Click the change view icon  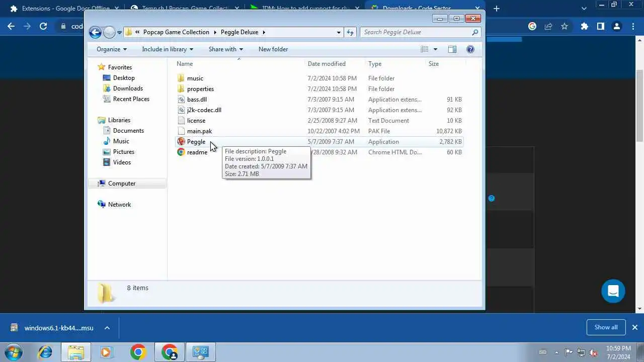point(425,49)
